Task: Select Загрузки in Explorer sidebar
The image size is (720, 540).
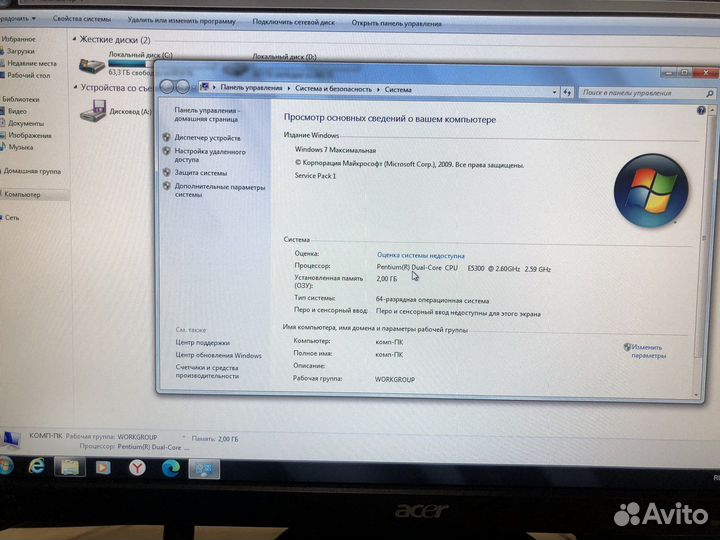Action: (x=21, y=51)
